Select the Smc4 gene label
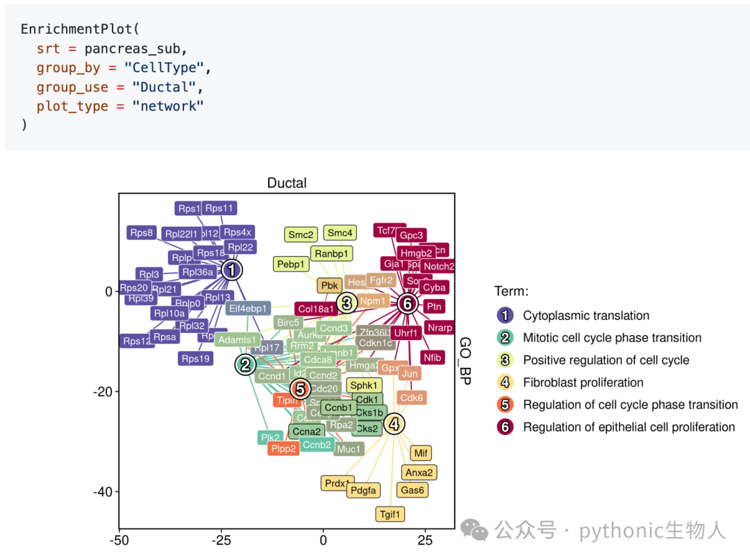 click(x=340, y=232)
